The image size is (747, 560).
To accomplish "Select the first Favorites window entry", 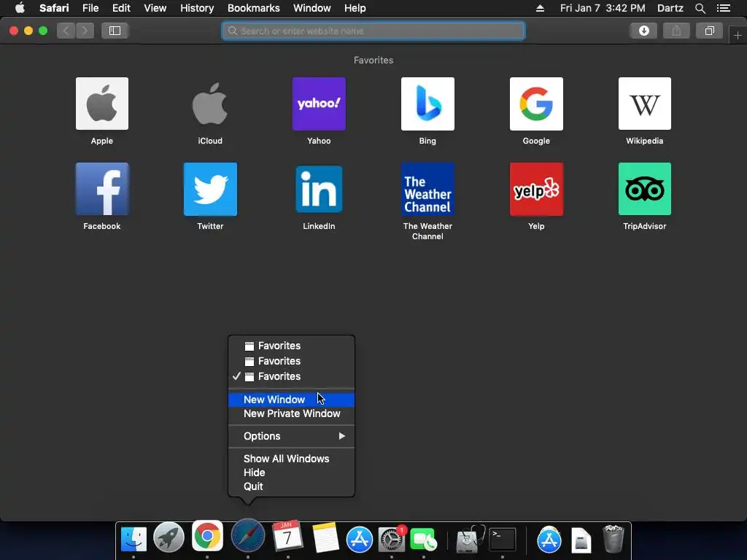I will [x=292, y=346].
